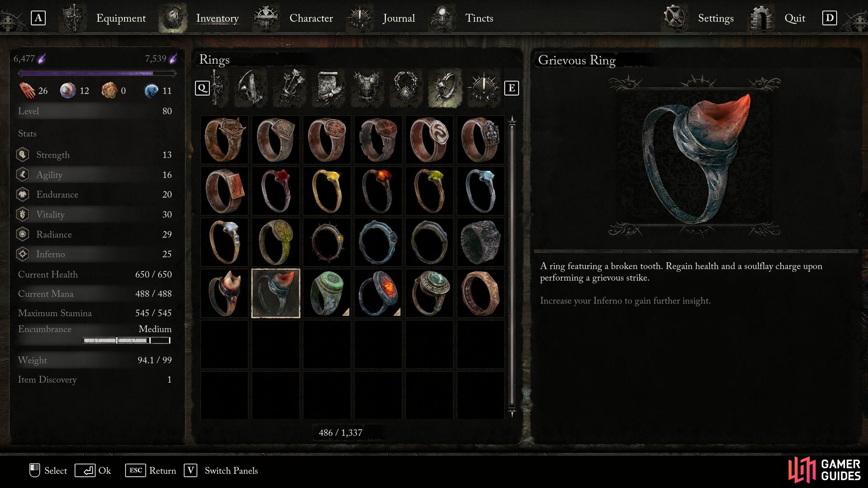Viewport: 868px width, 488px height.
Task: Open the quest items exclamation filter
Action: pos(483,88)
